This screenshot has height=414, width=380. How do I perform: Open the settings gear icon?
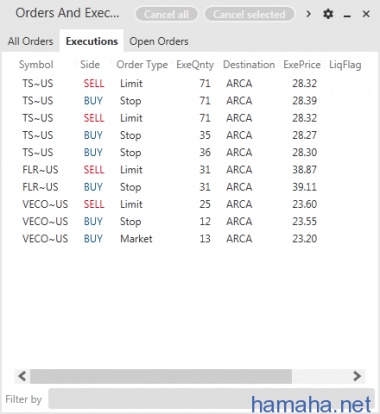328,14
